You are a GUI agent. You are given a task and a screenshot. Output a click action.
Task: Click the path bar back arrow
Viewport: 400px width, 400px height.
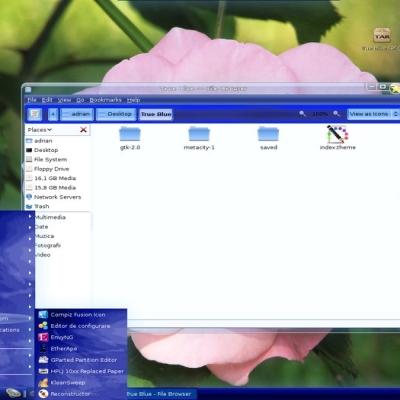click(53, 114)
